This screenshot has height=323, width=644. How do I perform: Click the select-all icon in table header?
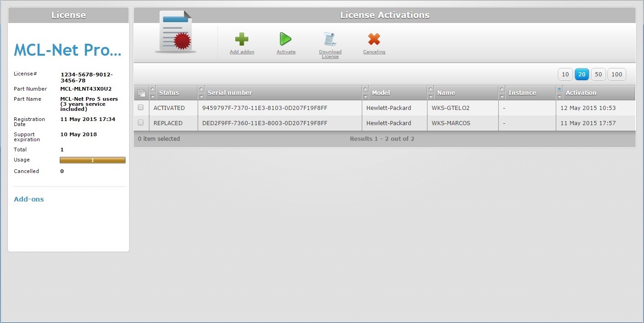(142, 93)
